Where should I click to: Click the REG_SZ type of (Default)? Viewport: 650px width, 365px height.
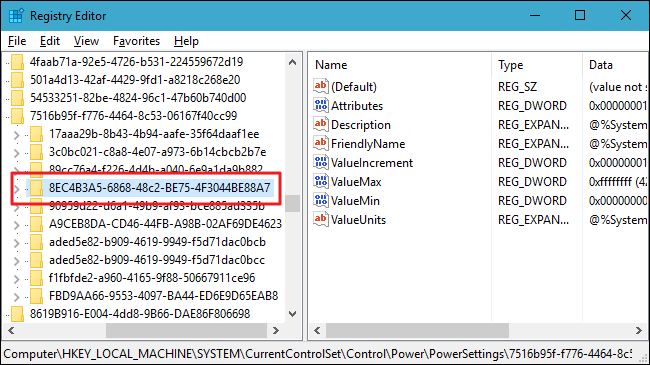[517, 87]
